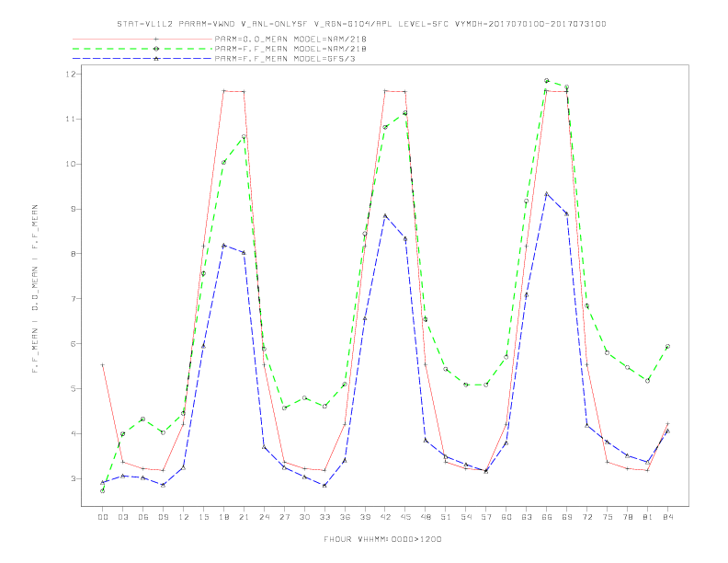Click the blue triangle data point at hour 42
The height and width of the screenshot is (563, 728).
tap(385, 215)
